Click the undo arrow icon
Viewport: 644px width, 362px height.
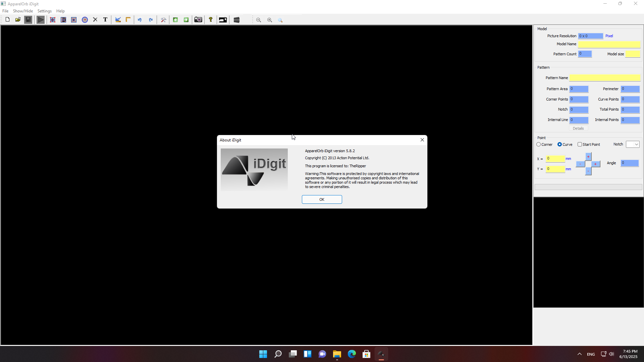click(x=140, y=20)
